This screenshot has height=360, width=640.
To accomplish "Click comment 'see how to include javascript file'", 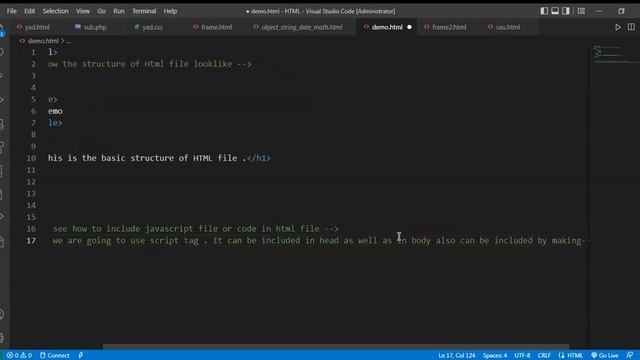I will tap(196, 229).
